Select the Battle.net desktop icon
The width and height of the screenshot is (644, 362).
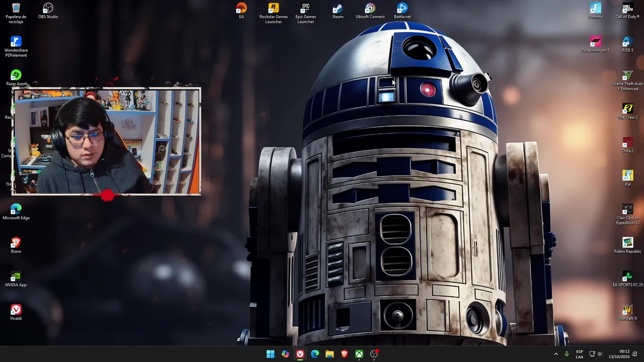[403, 11]
